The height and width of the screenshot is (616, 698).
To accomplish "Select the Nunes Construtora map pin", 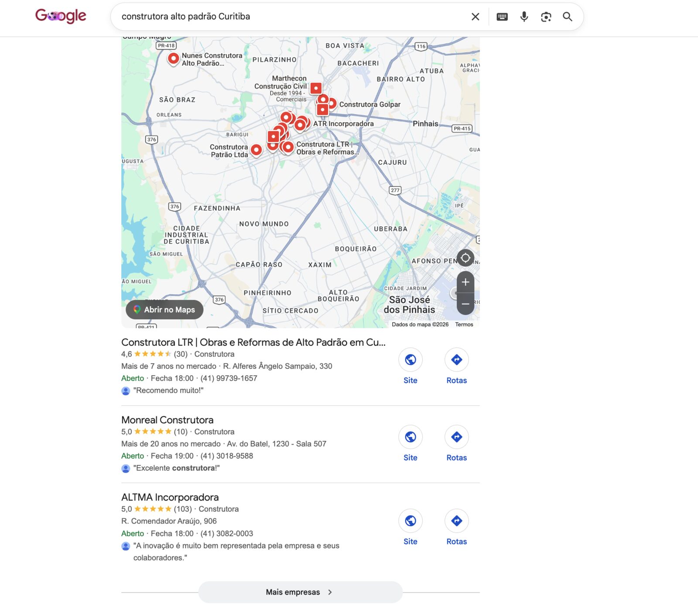I will coord(174,58).
